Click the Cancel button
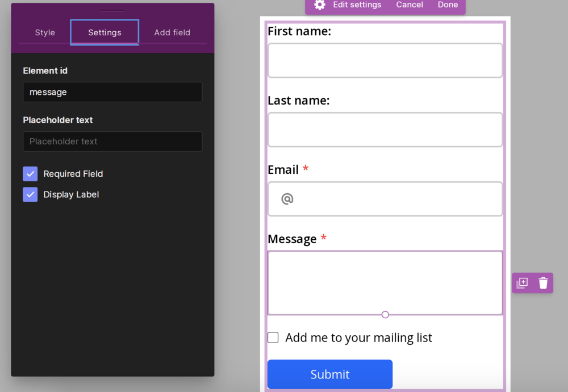This screenshot has height=392, width=568. point(410,5)
